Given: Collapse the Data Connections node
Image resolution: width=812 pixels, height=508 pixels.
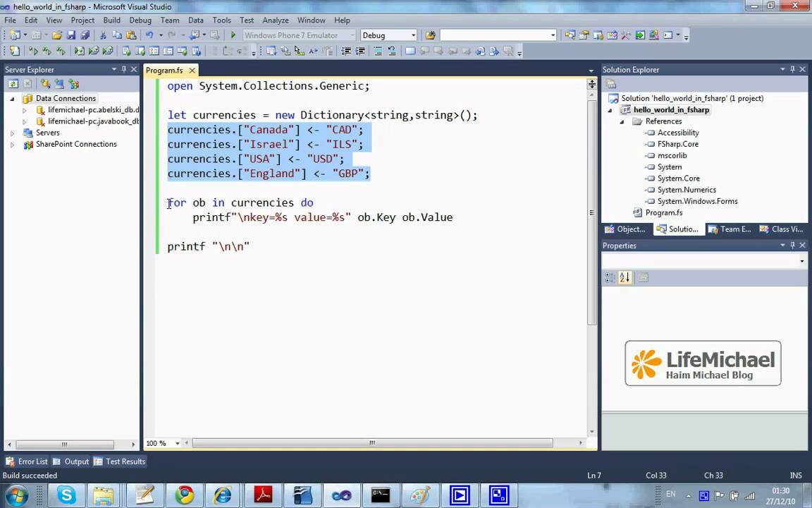Looking at the screenshot, I should 13,99.
